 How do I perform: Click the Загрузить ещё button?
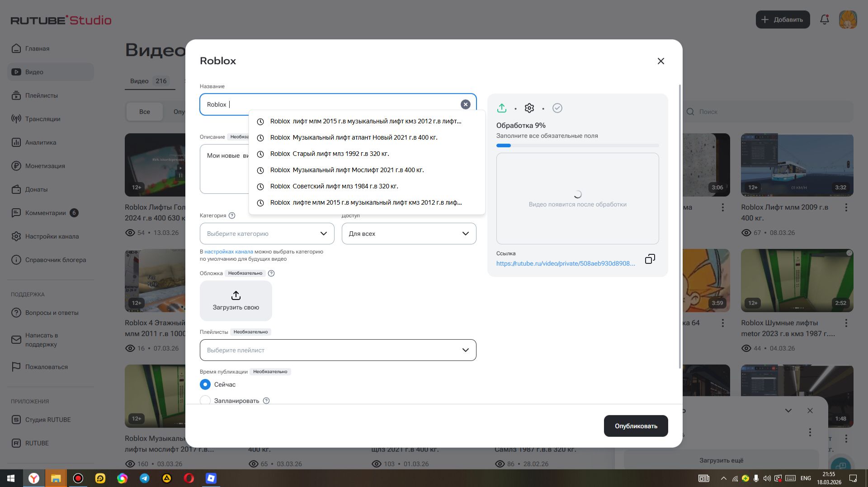tap(721, 460)
